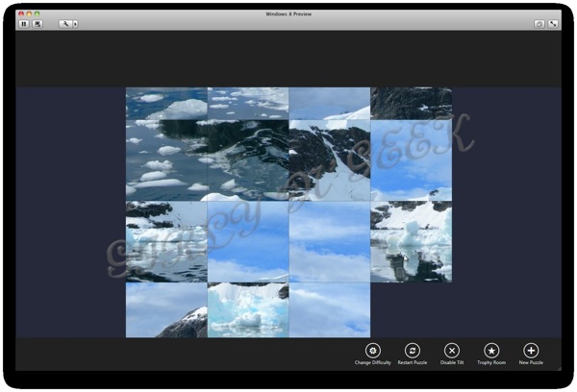Select second-row left tile with ice chunks on water
This screenshot has width=577, height=392.
click(x=166, y=160)
